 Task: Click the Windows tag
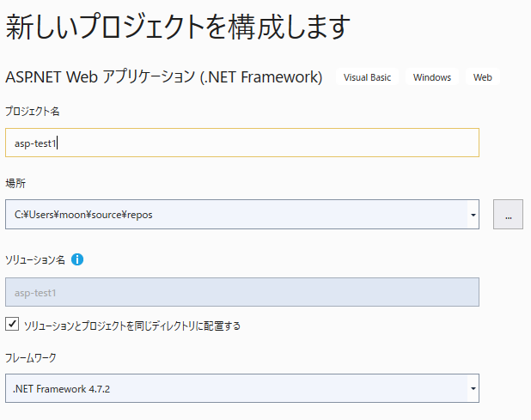tap(431, 77)
